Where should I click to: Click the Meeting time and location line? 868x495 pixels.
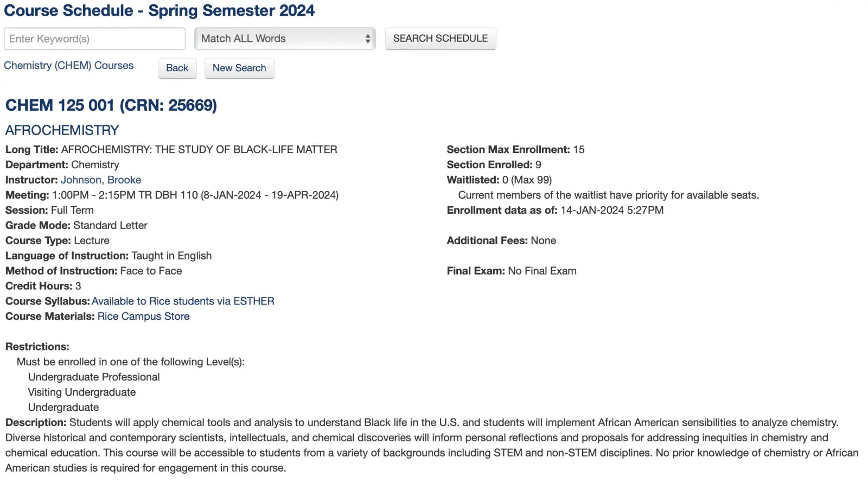172,195
